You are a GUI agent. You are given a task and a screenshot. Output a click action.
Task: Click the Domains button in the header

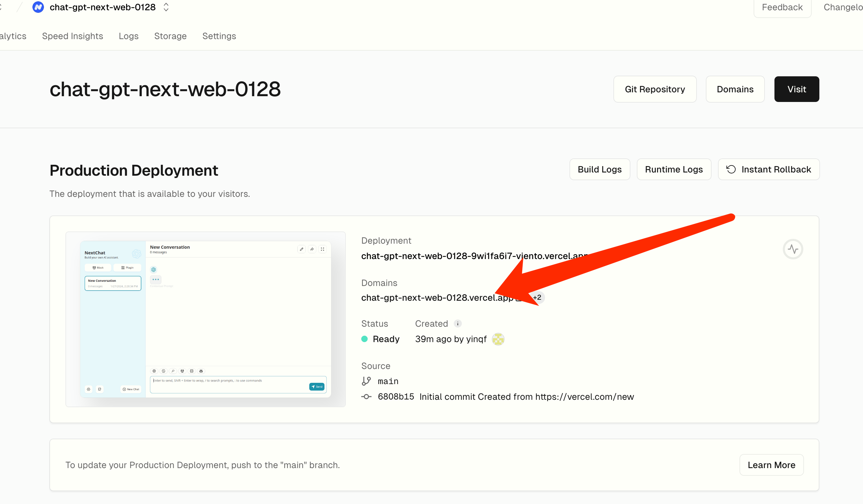point(735,89)
